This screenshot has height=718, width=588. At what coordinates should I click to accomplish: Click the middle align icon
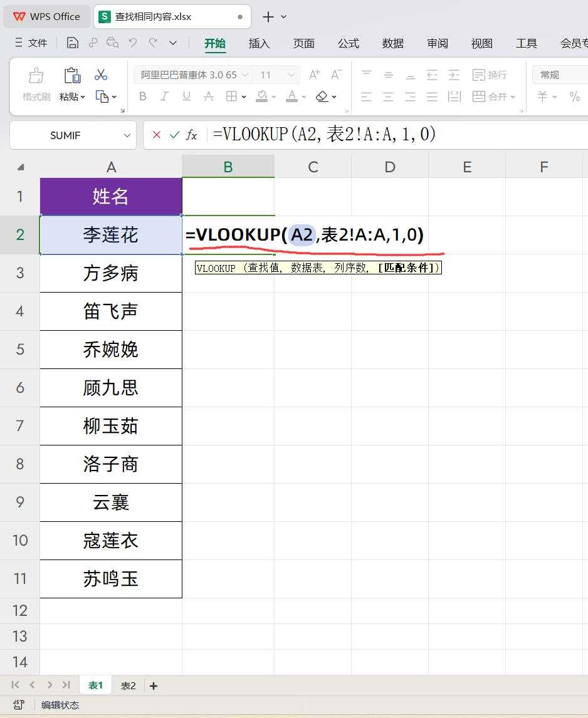point(388,75)
